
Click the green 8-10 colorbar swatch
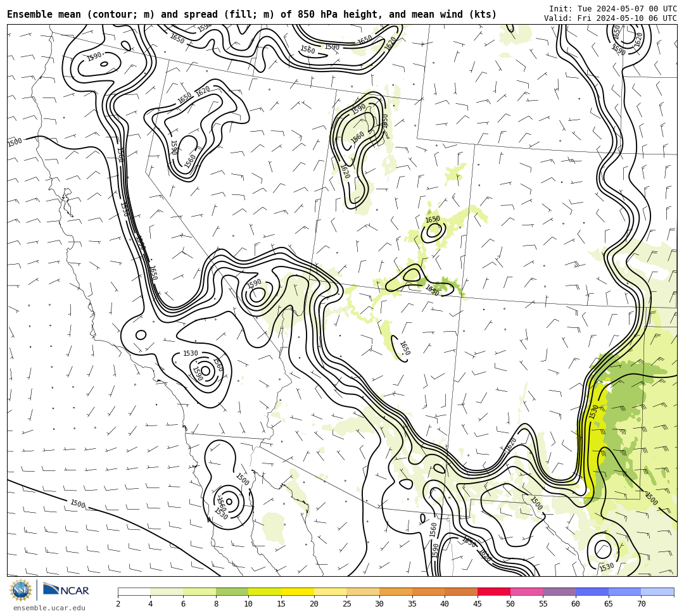click(232, 591)
